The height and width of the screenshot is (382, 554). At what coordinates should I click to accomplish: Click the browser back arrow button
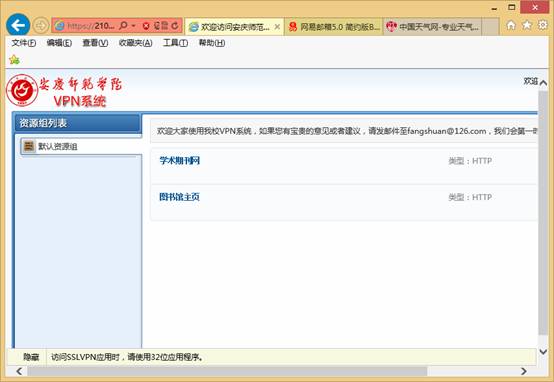pos(18,25)
